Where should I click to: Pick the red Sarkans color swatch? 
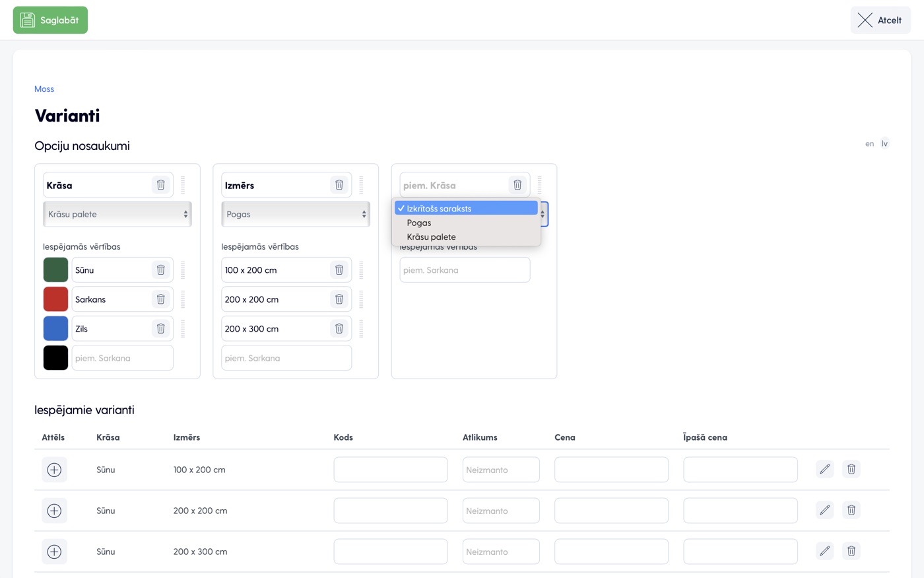click(55, 299)
